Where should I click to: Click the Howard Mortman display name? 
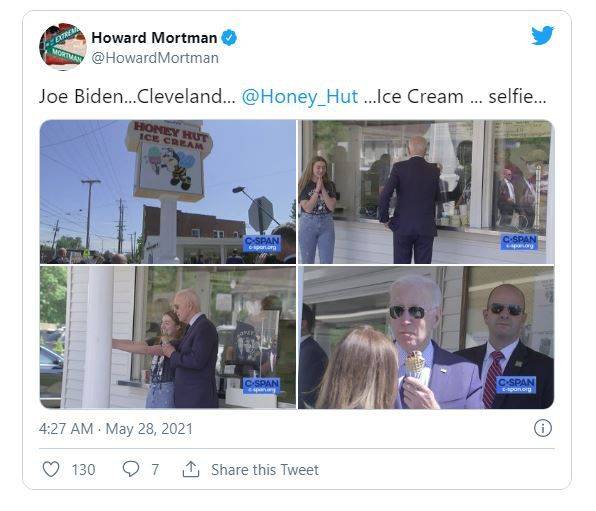[x=154, y=38]
